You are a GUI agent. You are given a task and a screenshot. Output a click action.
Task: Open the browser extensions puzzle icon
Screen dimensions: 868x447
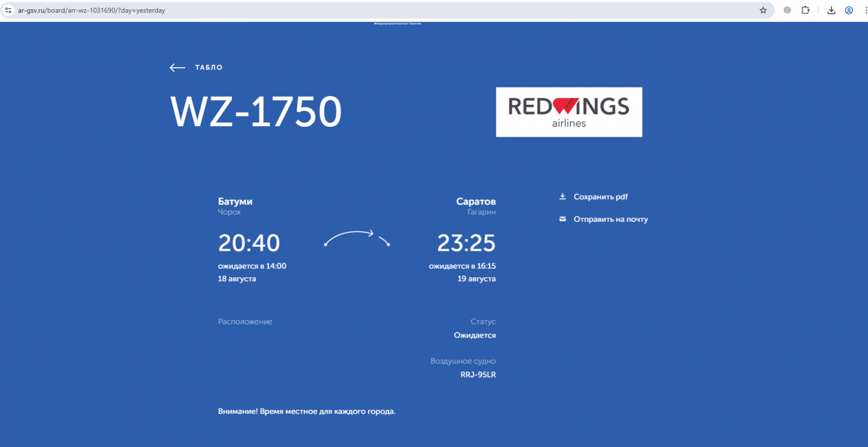tap(805, 10)
